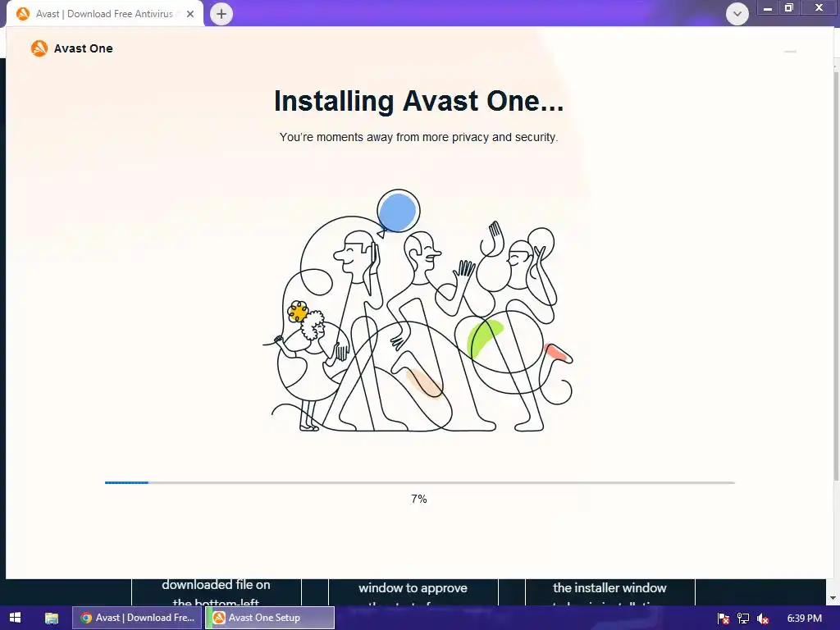Click the scrollbar down arrow in browser
The height and width of the screenshot is (630, 840).
click(833, 597)
